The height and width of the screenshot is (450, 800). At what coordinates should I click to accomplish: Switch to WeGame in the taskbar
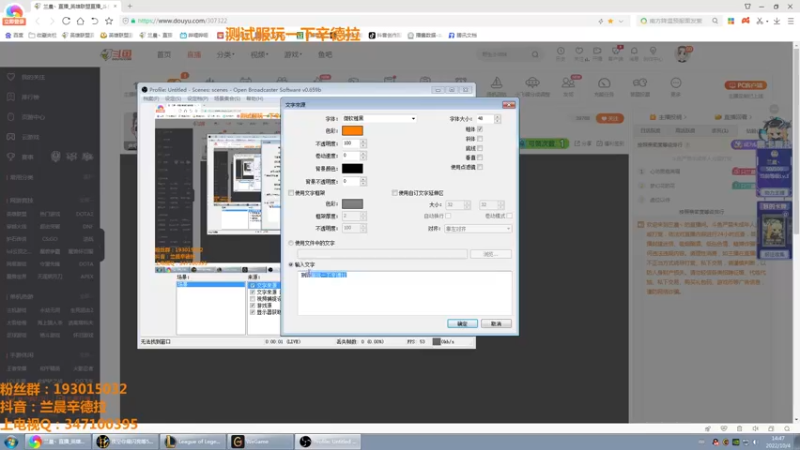tap(260, 441)
